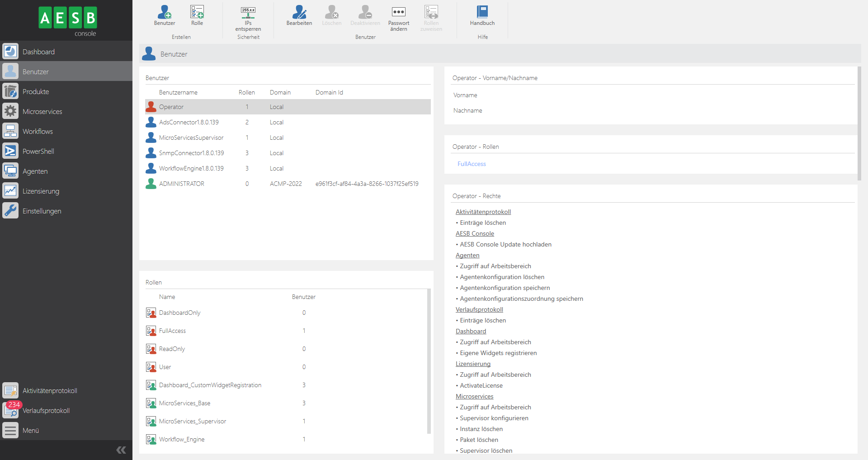The image size is (868, 460).
Task: Click the Bearbeiten user icon
Action: (299, 13)
